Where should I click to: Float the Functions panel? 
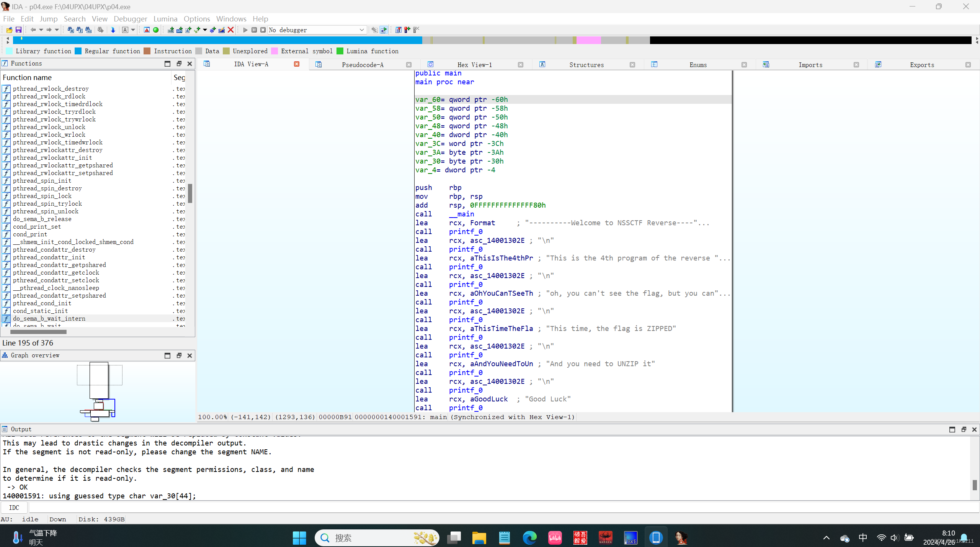click(179, 64)
